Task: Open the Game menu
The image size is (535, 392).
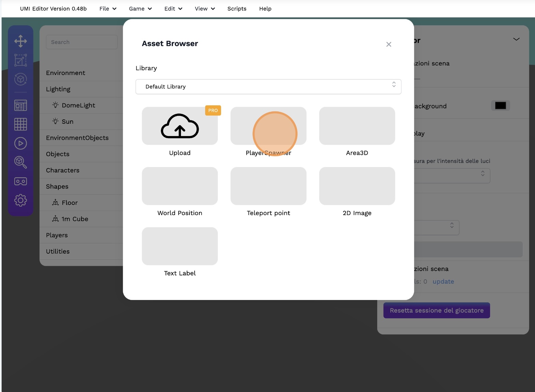Action: pyautogui.click(x=140, y=9)
